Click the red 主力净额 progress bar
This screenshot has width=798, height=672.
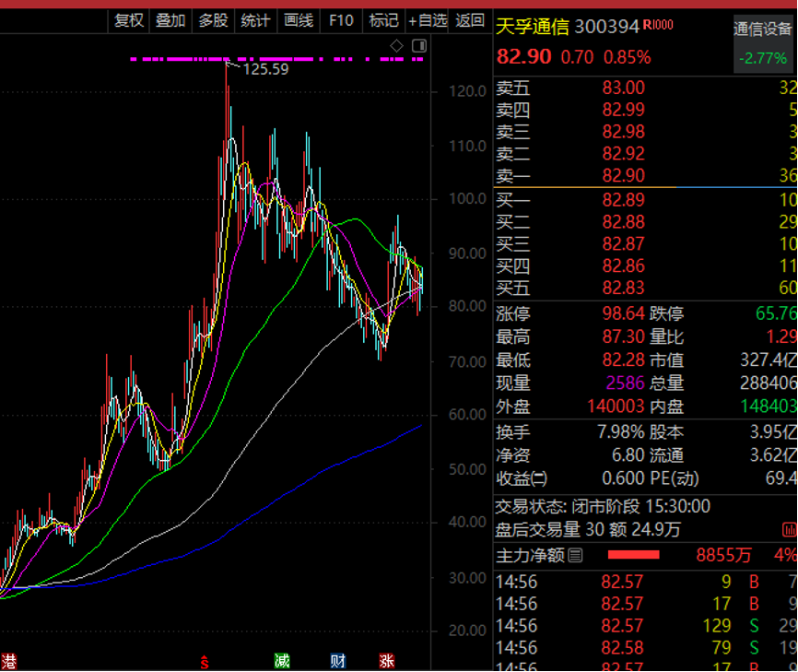634,555
